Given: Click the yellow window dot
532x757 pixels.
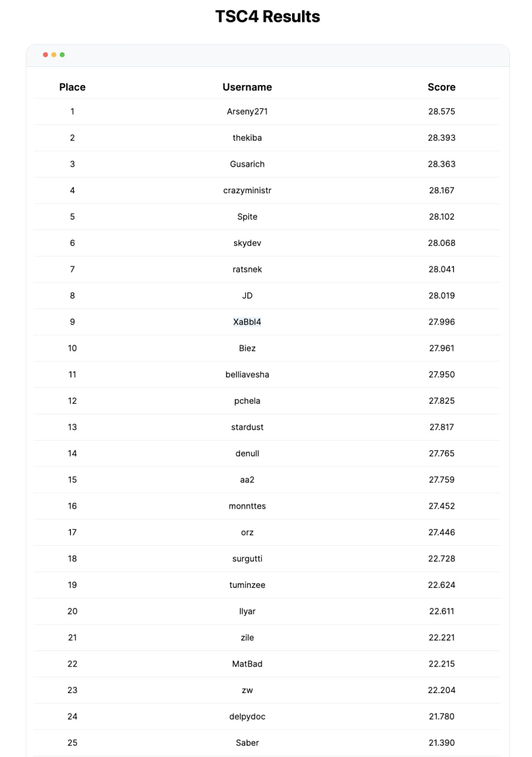Looking at the screenshot, I should (54, 55).
